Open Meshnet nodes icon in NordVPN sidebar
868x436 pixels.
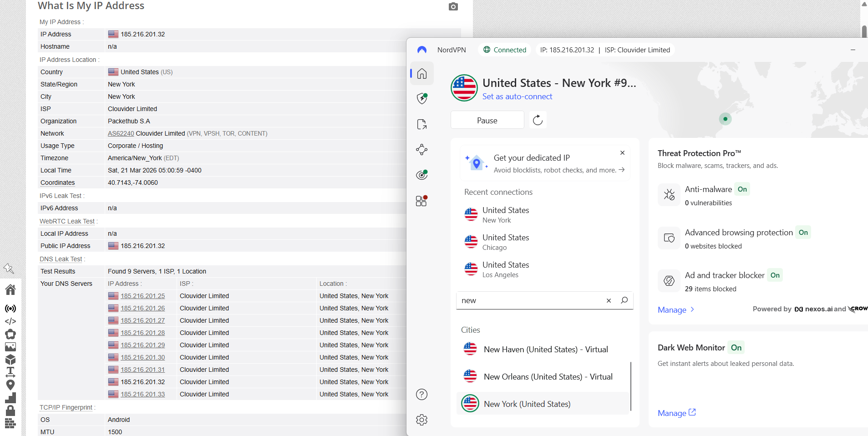pos(422,150)
